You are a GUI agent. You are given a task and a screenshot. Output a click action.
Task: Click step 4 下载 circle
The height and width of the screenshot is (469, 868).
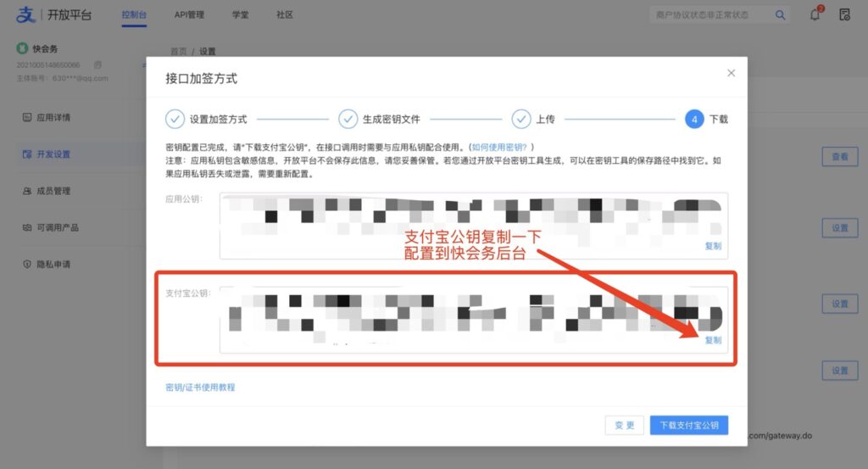[694, 119]
